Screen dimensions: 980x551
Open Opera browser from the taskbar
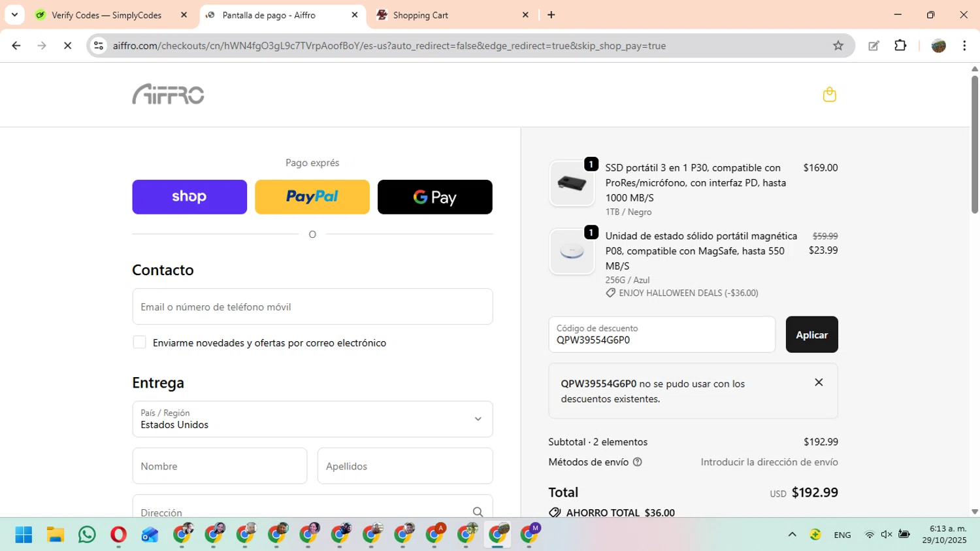tap(118, 535)
